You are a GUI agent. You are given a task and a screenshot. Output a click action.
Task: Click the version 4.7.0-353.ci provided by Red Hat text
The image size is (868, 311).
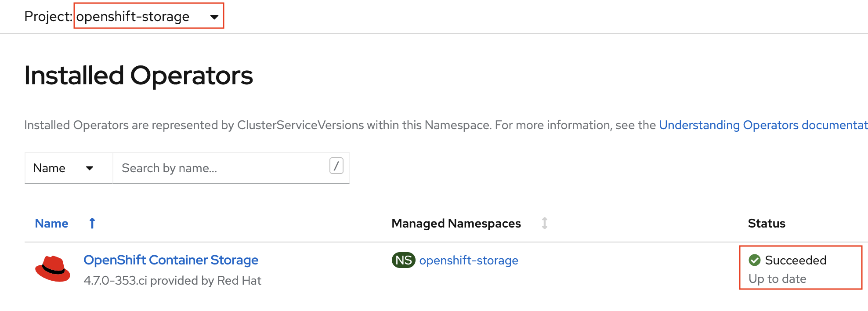172,281
